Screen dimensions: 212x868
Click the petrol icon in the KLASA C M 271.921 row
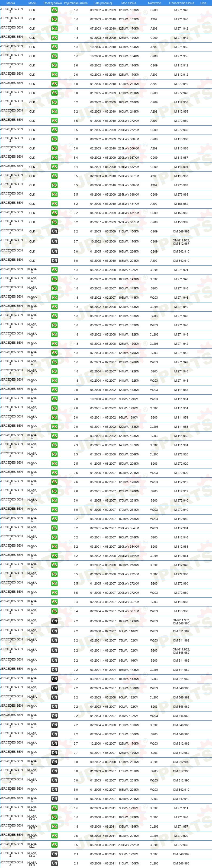click(54, 270)
